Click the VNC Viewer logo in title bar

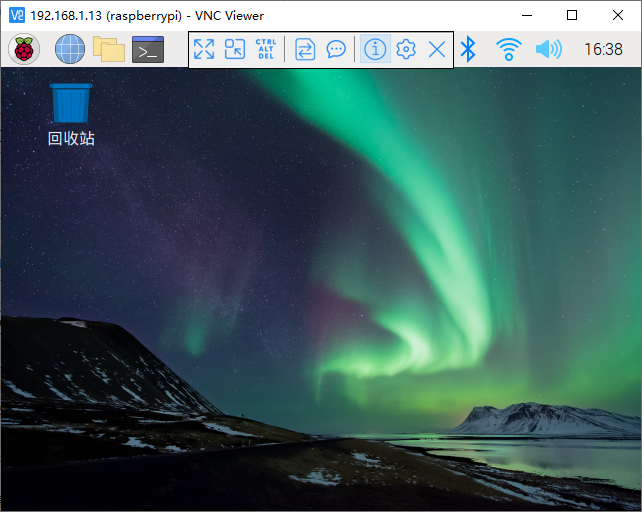coord(16,15)
